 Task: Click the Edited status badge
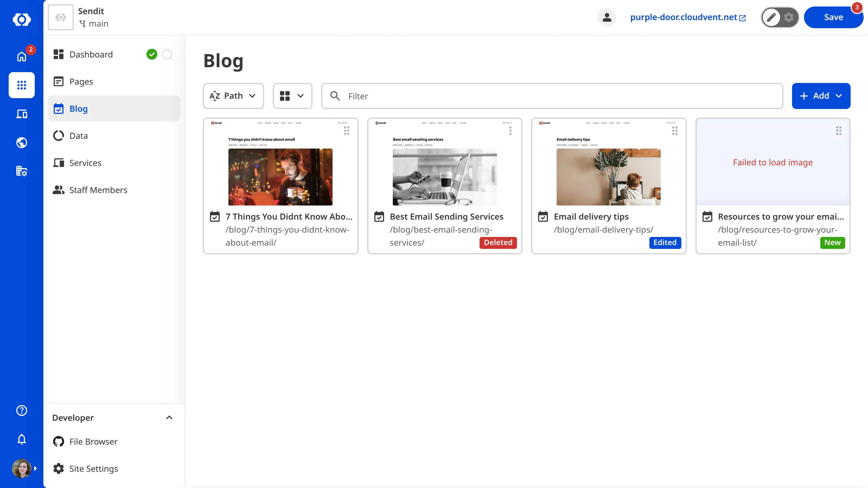(x=665, y=242)
